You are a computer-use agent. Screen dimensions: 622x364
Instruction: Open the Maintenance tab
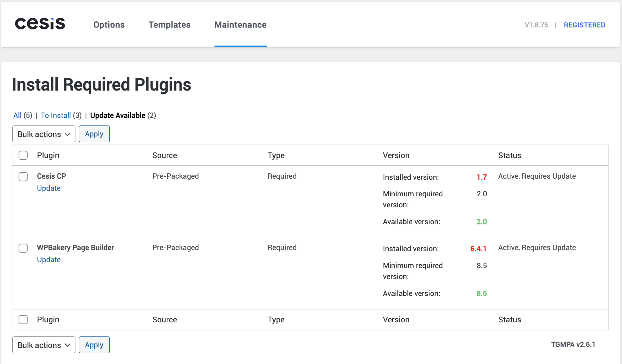(x=240, y=25)
